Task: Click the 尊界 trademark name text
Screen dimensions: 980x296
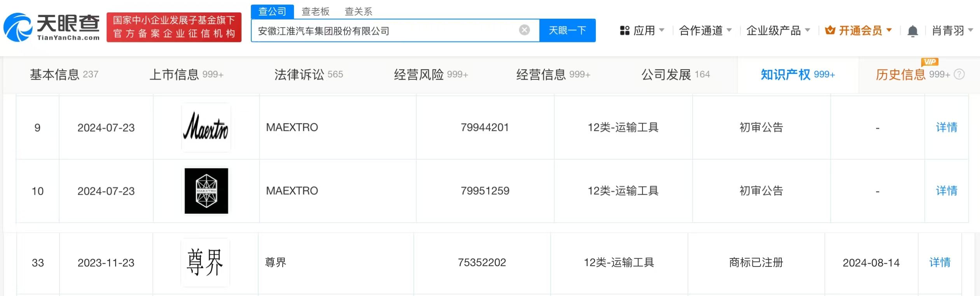Action: coord(276,263)
